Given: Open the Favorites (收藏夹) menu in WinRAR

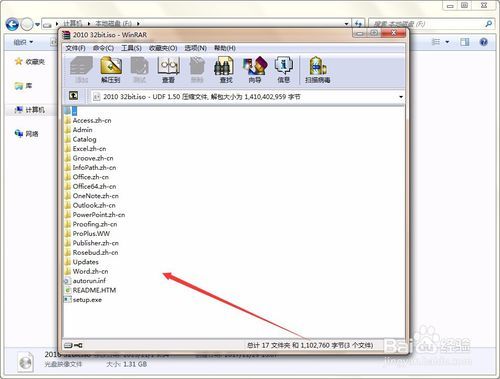Looking at the screenshot, I should click(x=163, y=48).
